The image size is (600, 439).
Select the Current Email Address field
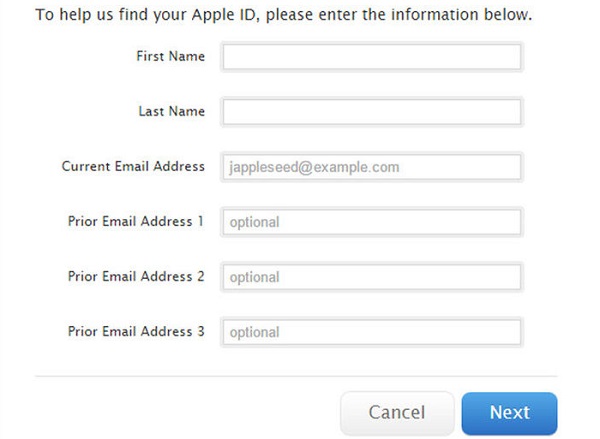[372, 167]
